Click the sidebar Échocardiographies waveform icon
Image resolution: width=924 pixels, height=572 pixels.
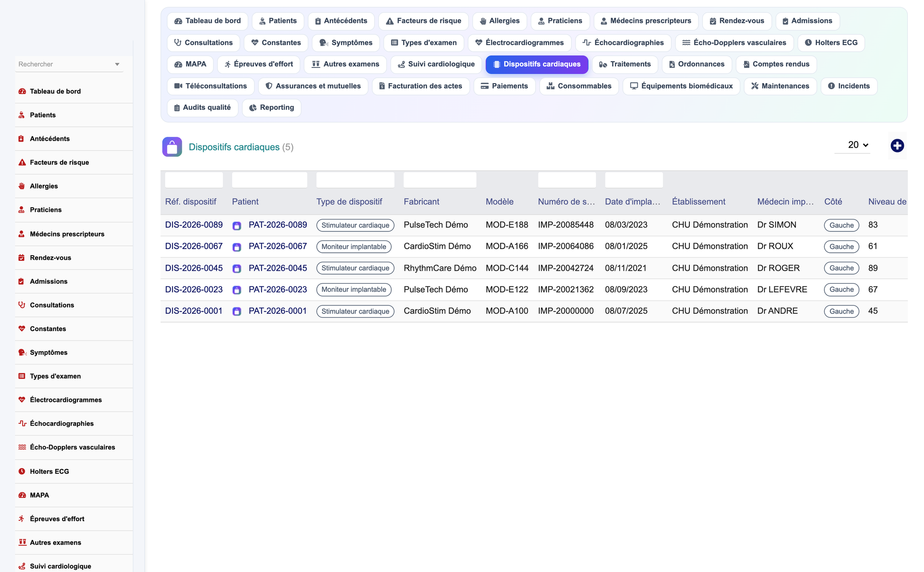click(x=22, y=423)
